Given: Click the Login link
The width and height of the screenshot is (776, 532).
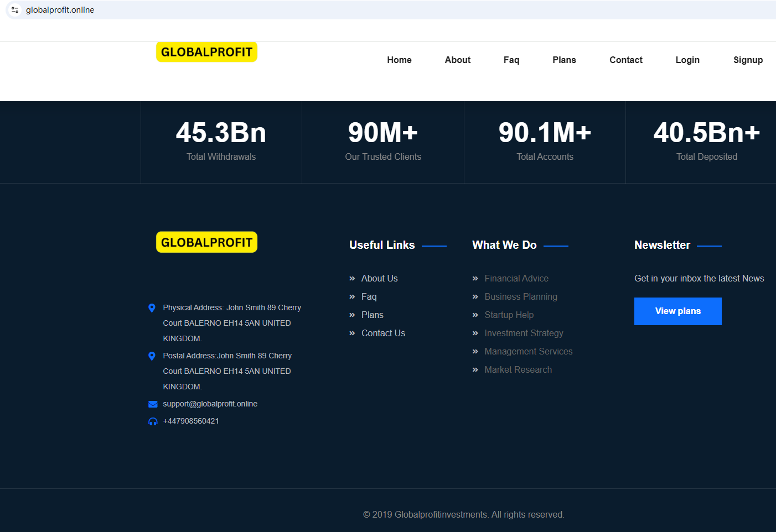Looking at the screenshot, I should (687, 60).
